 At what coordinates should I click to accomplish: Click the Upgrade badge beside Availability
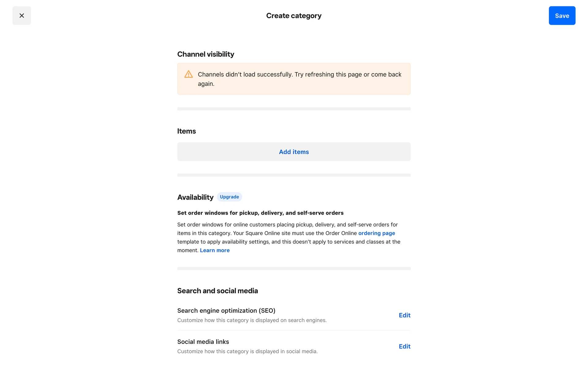tap(229, 197)
